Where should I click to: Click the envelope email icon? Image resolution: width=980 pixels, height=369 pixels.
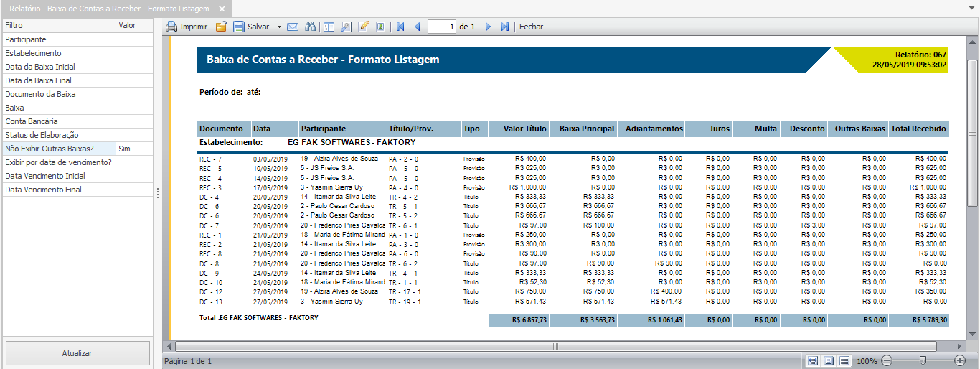pos(293,27)
